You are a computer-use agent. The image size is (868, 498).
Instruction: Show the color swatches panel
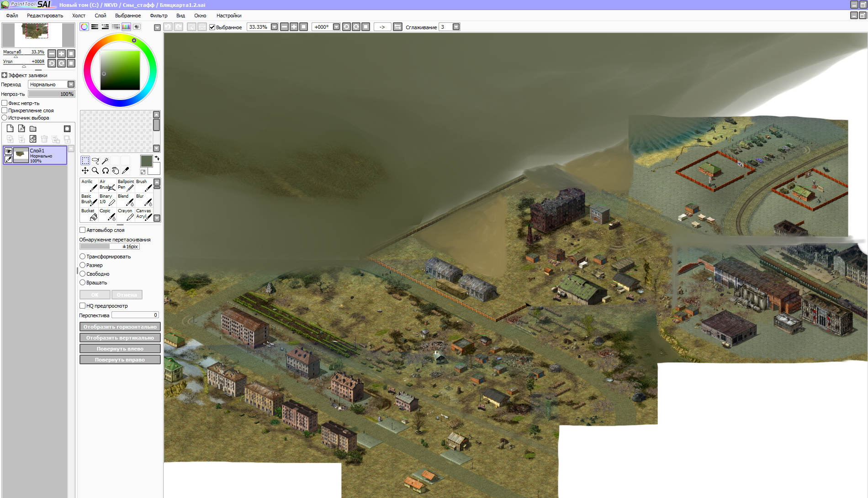click(126, 27)
